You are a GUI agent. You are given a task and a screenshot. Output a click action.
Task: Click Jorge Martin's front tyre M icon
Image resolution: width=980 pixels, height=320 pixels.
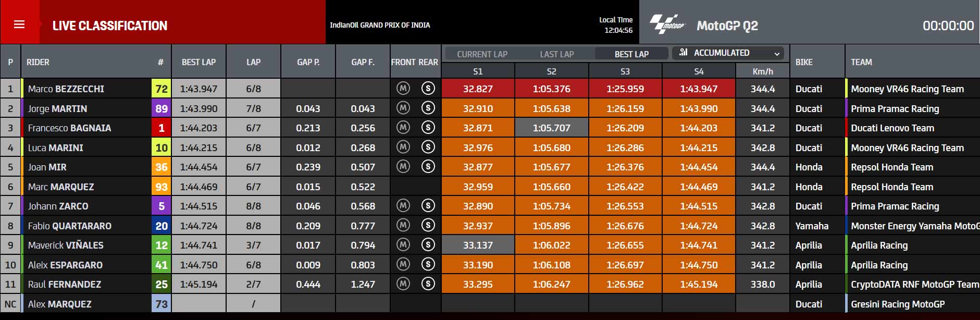[x=403, y=108]
